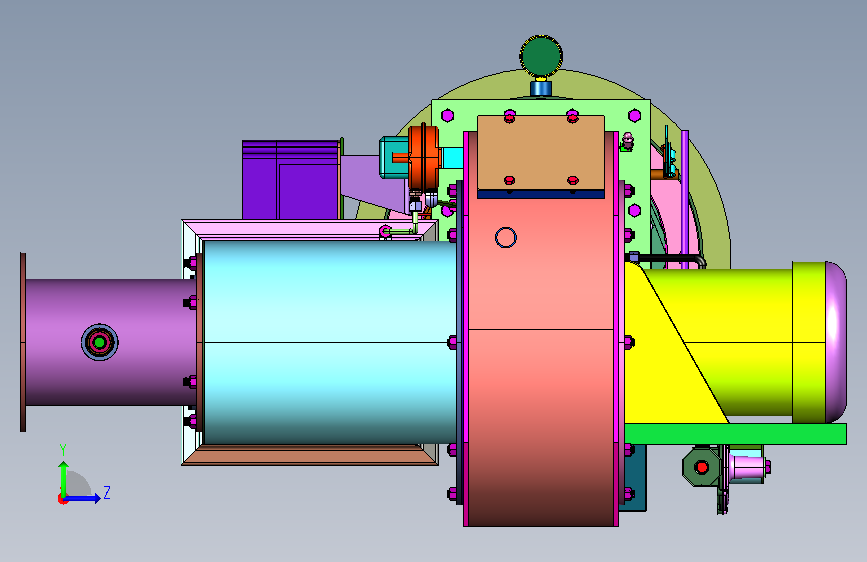Click the circular sight port on purple pipe
The height and width of the screenshot is (562, 867).
[x=100, y=342]
